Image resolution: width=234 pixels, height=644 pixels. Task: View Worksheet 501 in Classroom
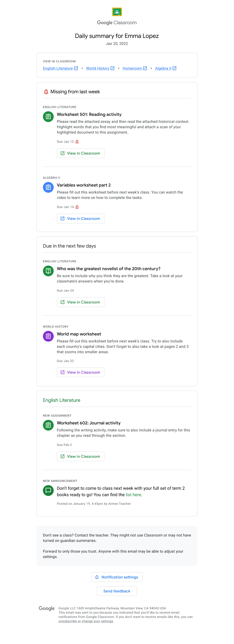pyautogui.click(x=81, y=153)
